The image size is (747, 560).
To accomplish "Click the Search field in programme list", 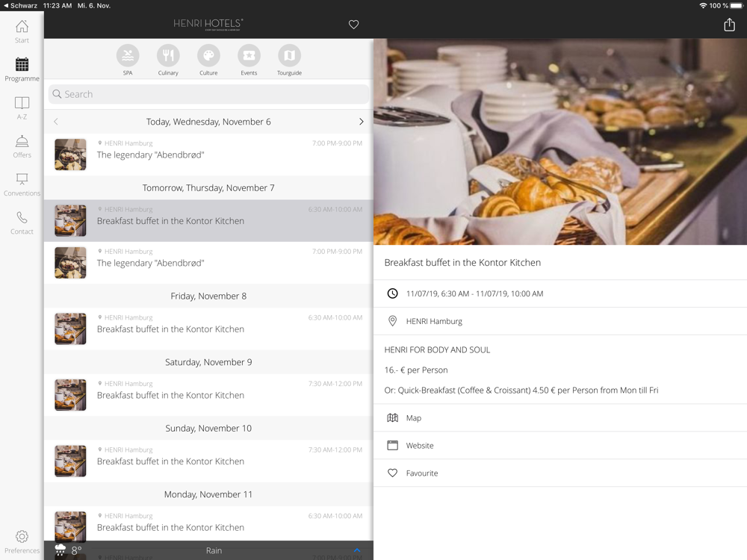I will 208,94.
